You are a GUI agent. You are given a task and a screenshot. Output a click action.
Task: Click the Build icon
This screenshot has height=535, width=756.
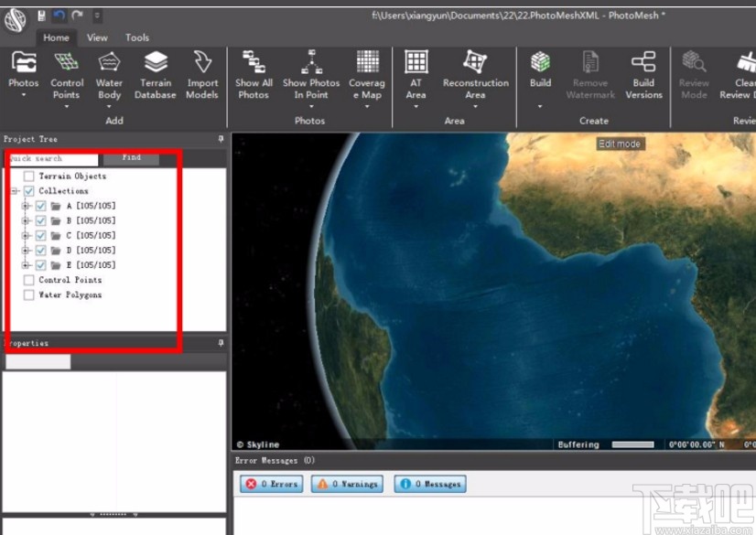click(x=541, y=62)
